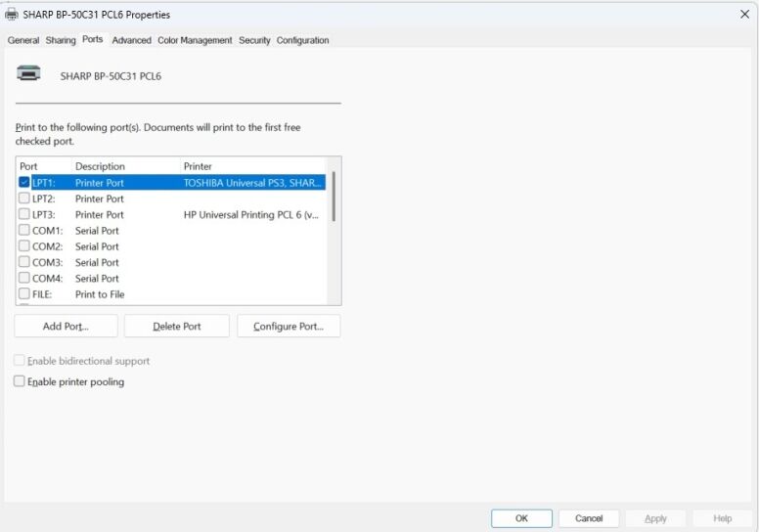Open the Configuration tab

(x=302, y=40)
